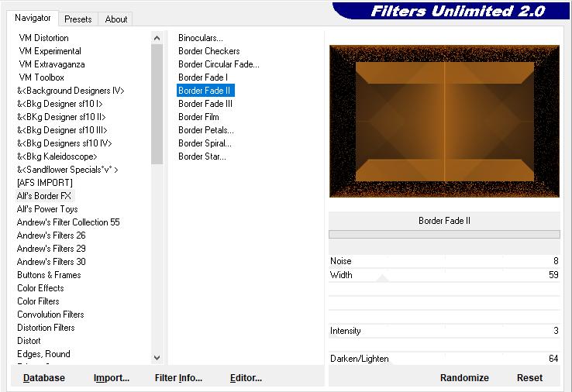Select the Border Spiral... filter
This screenshot has height=392, width=572.
[205, 143]
